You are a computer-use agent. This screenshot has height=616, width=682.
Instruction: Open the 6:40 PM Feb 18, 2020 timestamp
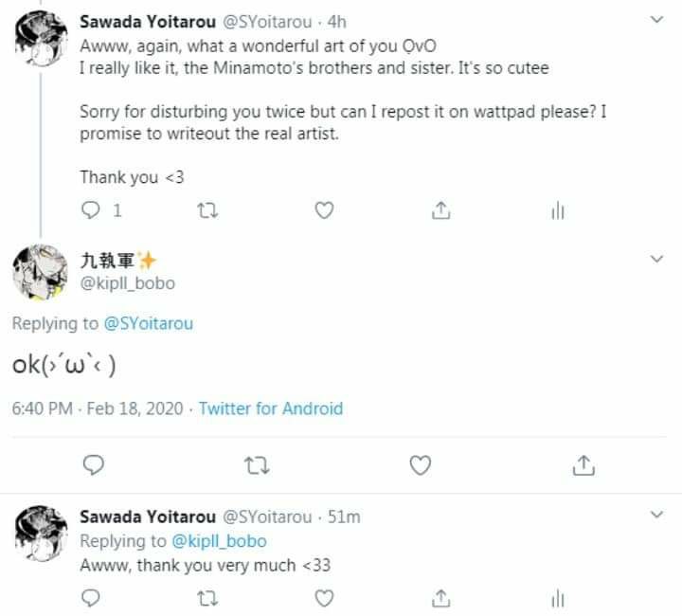[95, 408]
